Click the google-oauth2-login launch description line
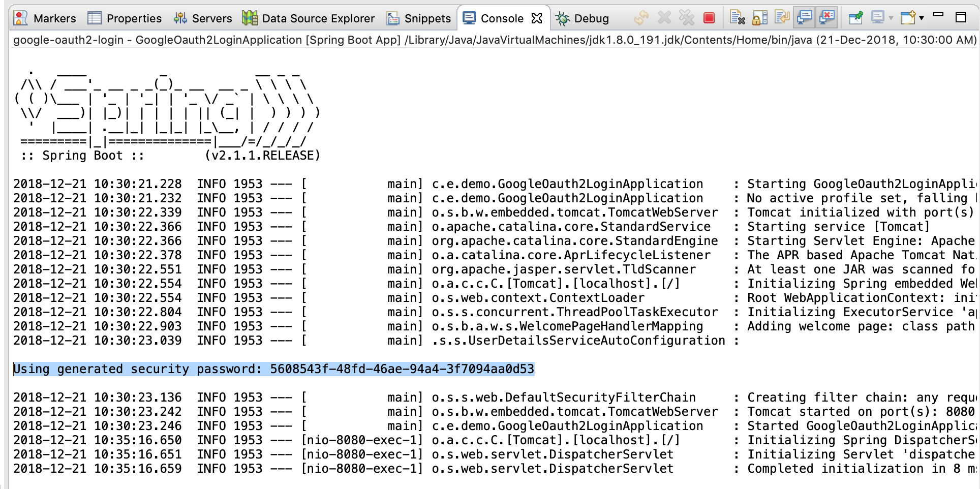This screenshot has width=980, height=489. (495, 40)
